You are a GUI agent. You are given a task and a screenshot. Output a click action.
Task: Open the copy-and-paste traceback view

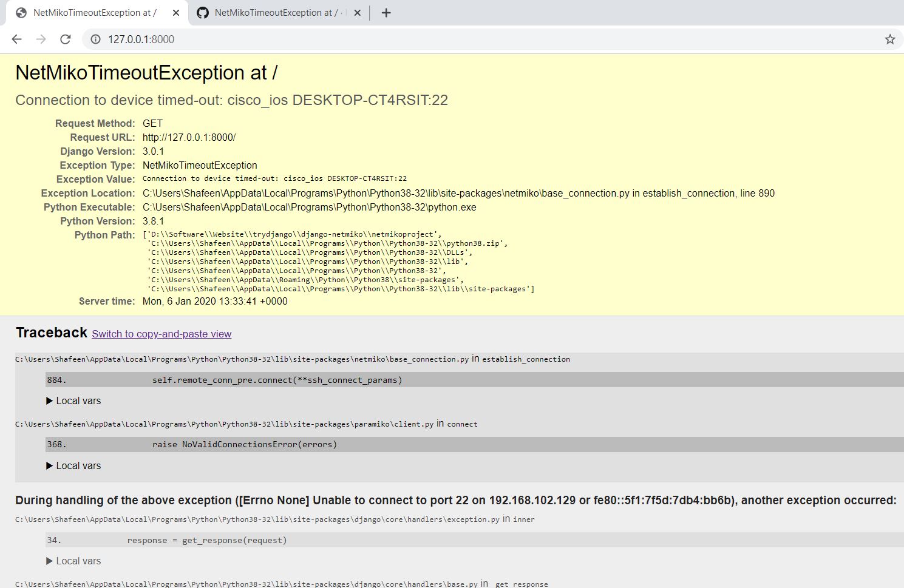point(161,334)
